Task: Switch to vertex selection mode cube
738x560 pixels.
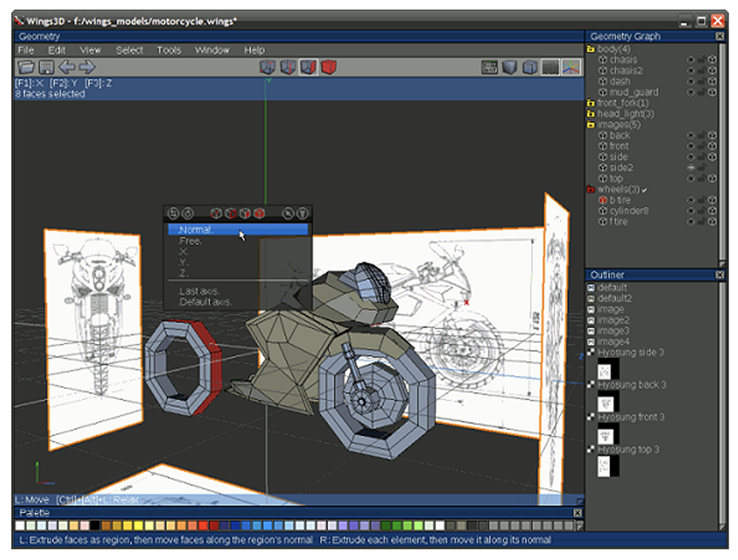Action: coord(267,67)
